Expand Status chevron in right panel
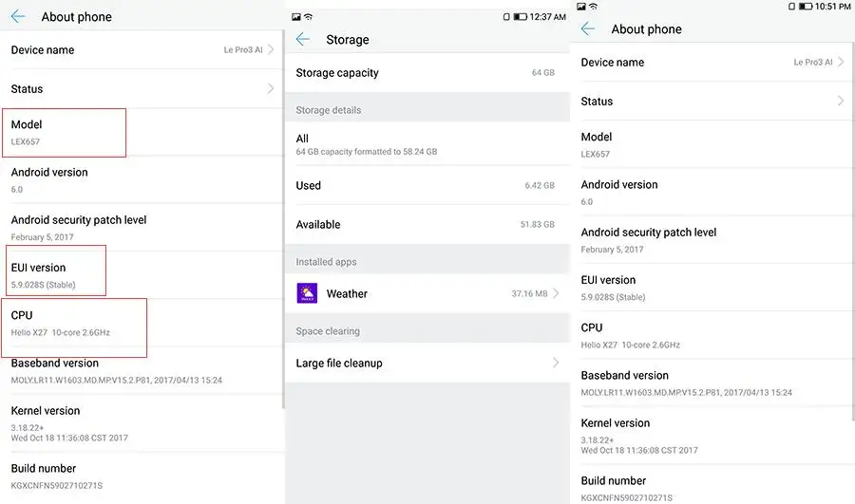 [841, 101]
